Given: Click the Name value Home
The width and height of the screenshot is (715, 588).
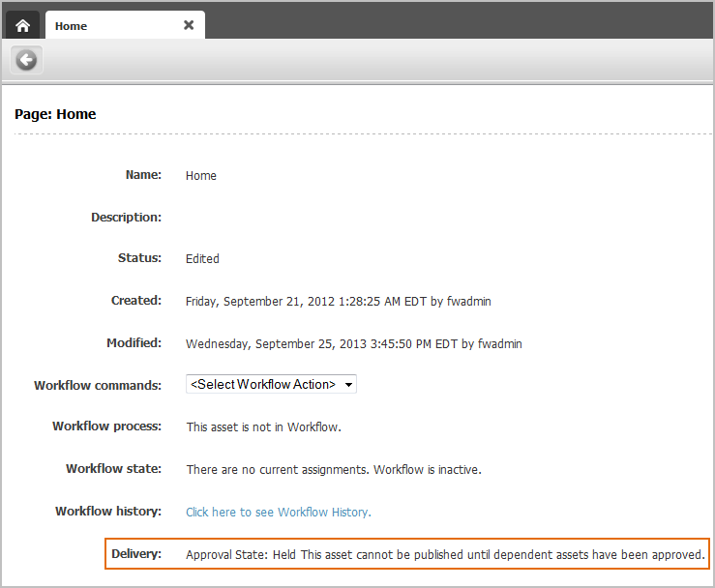Looking at the screenshot, I should tap(201, 176).
